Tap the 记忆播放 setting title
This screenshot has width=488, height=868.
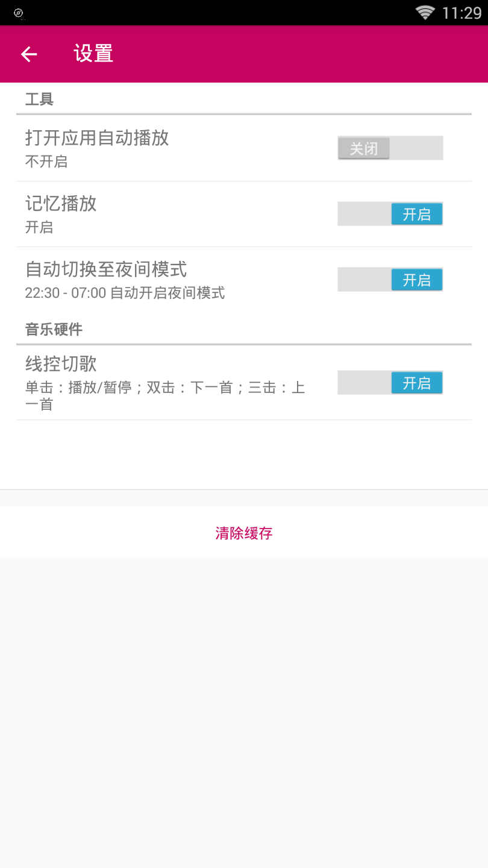tap(61, 204)
